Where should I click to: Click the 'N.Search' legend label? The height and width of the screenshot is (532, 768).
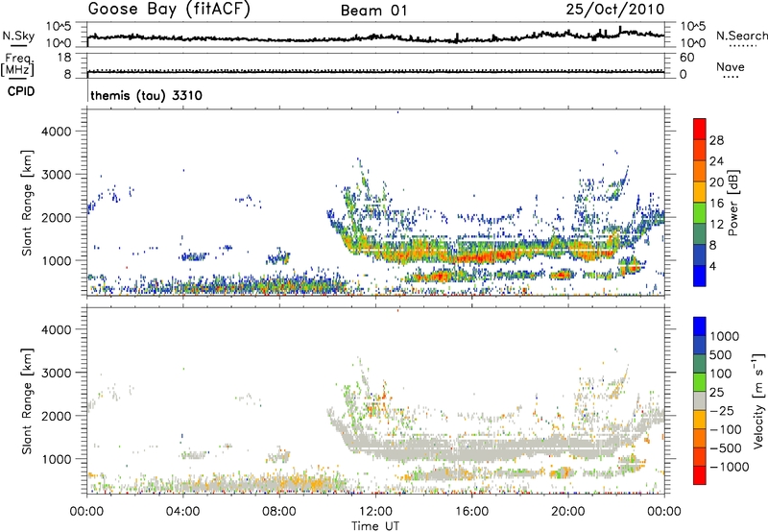click(741, 36)
